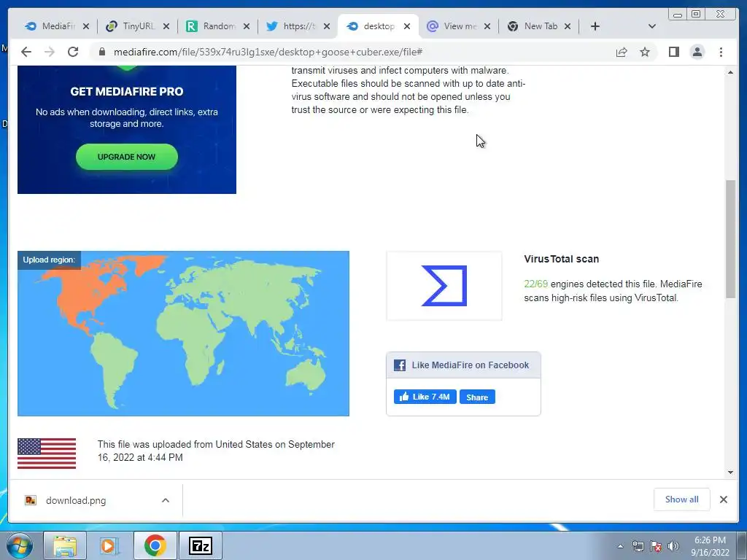Close the Twitter https tab
The image size is (747, 560).
327,26
